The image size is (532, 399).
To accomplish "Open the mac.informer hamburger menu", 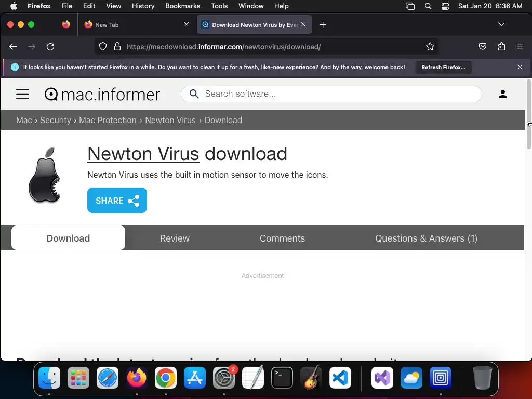I will coord(22,94).
